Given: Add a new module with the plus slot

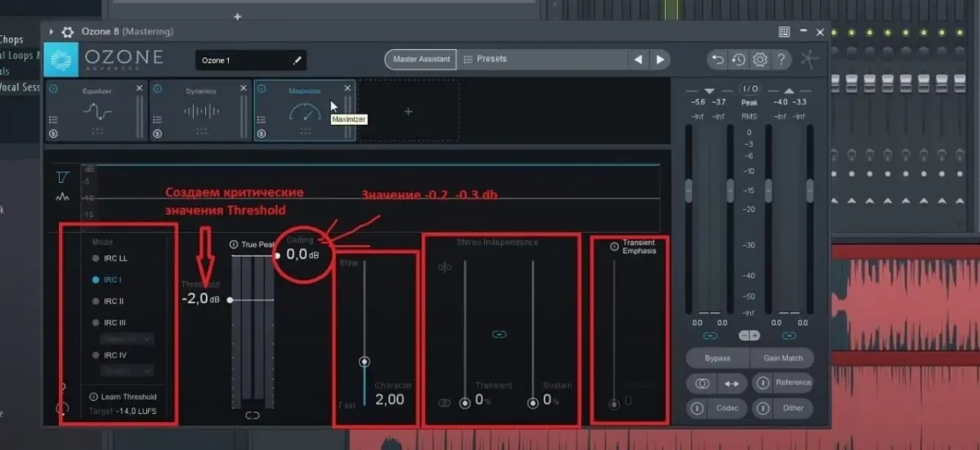Looking at the screenshot, I should click(408, 112).
